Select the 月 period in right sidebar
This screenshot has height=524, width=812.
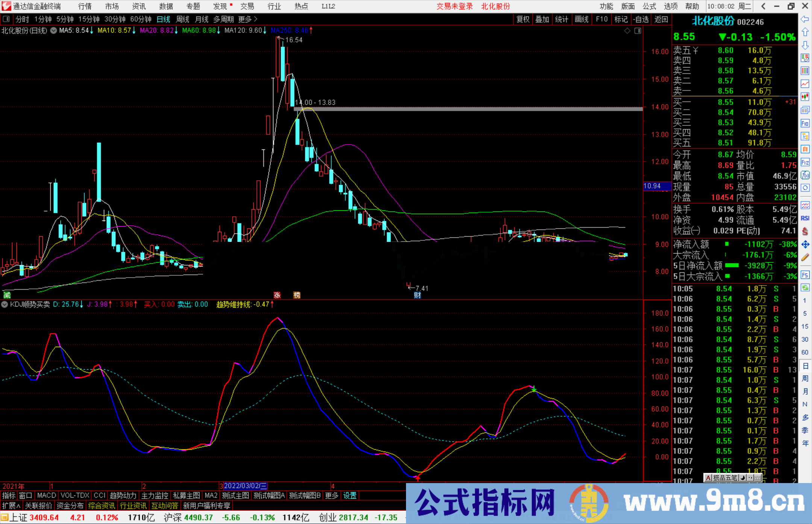(805, 391)
